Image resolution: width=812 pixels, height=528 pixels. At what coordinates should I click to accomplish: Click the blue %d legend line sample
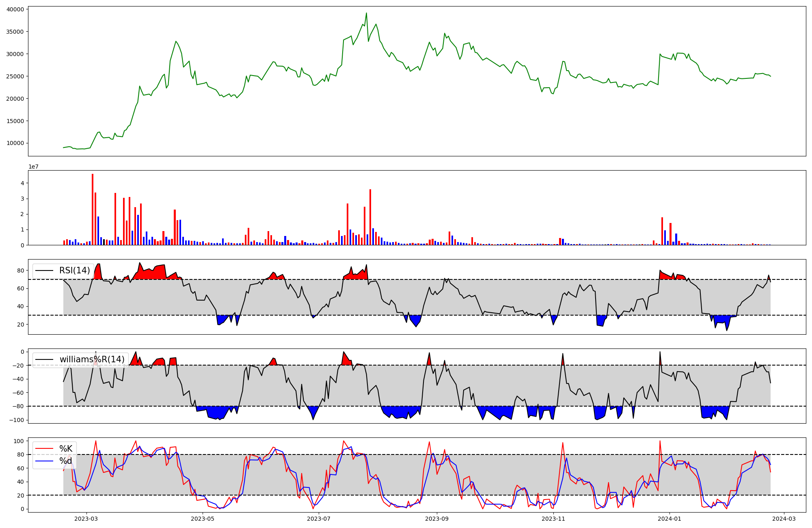tap(45, 461)
